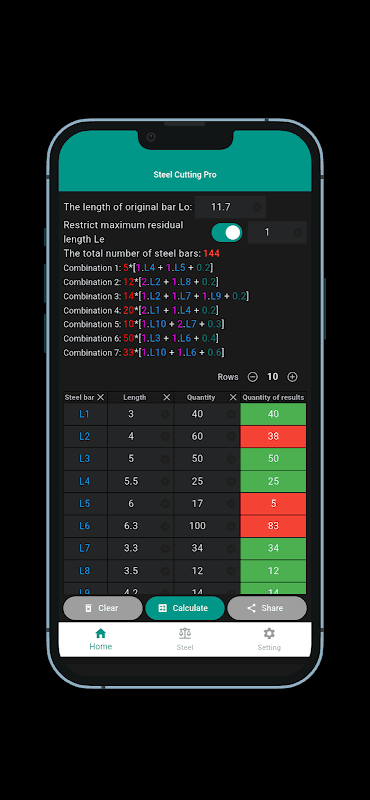Clear L8 length value icon
Screen dimensions: 370x800
(x=165, y=570)
